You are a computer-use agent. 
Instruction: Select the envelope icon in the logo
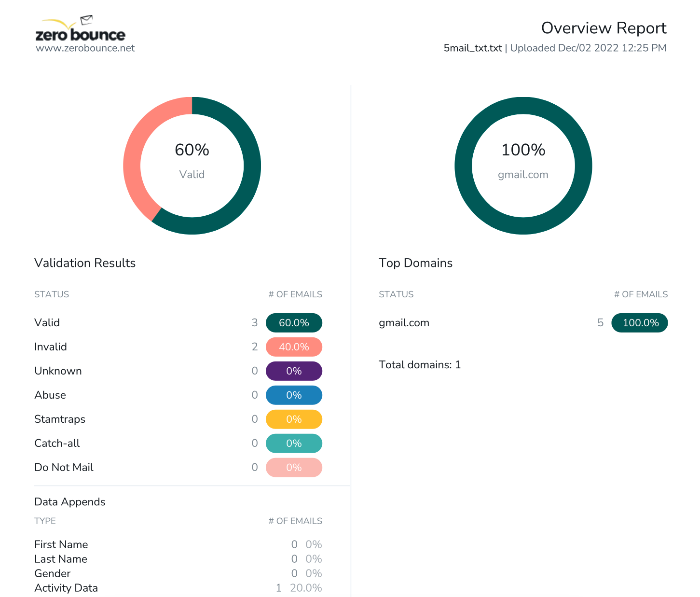pos(87,20)
